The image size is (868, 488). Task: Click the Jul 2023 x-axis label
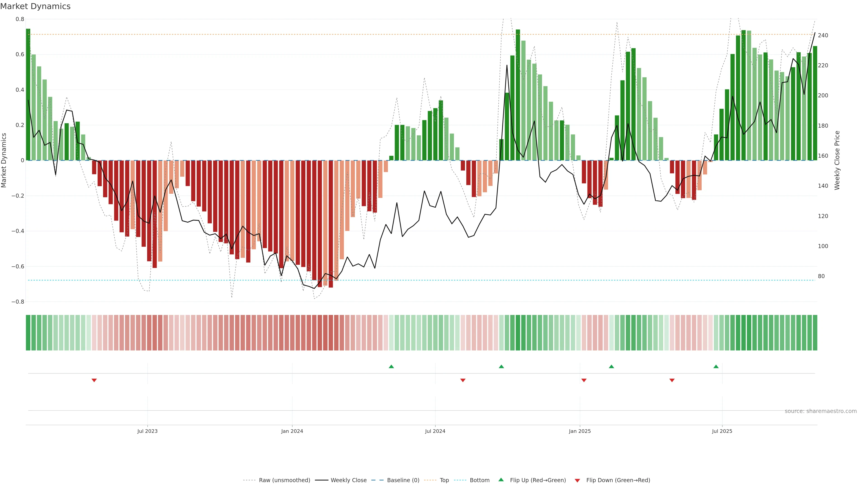147,431
